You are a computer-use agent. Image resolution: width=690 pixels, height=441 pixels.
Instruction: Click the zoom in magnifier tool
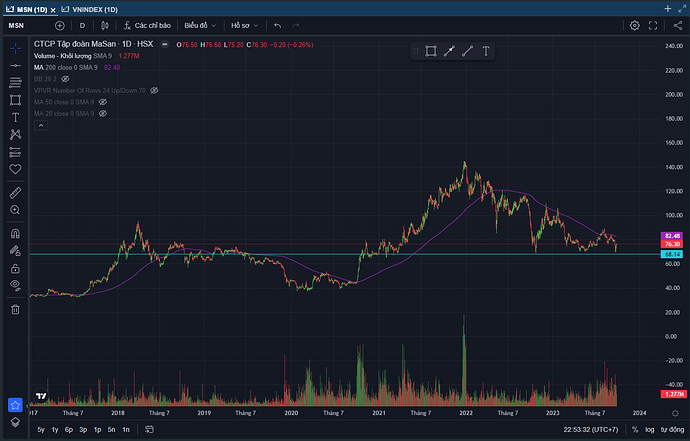pos(15,210)
